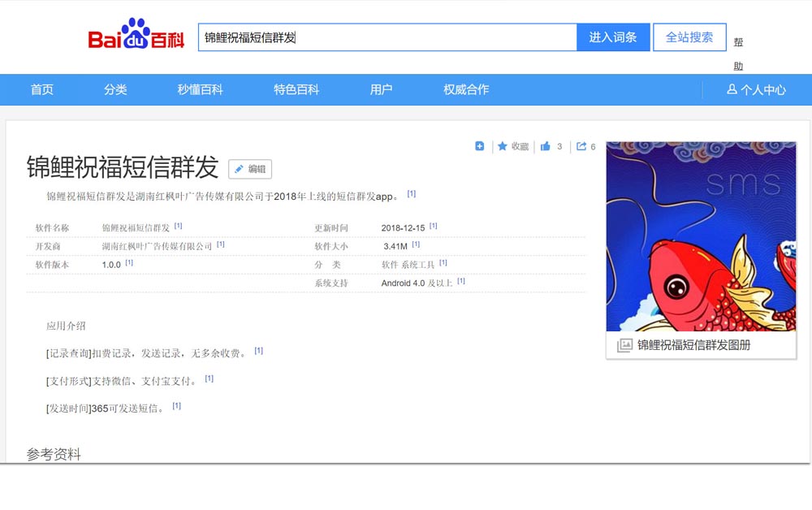The width and height of the screenshot is (812, 510).
Task: Open the add-to-collection plus icon
Action: pos(479,146)
